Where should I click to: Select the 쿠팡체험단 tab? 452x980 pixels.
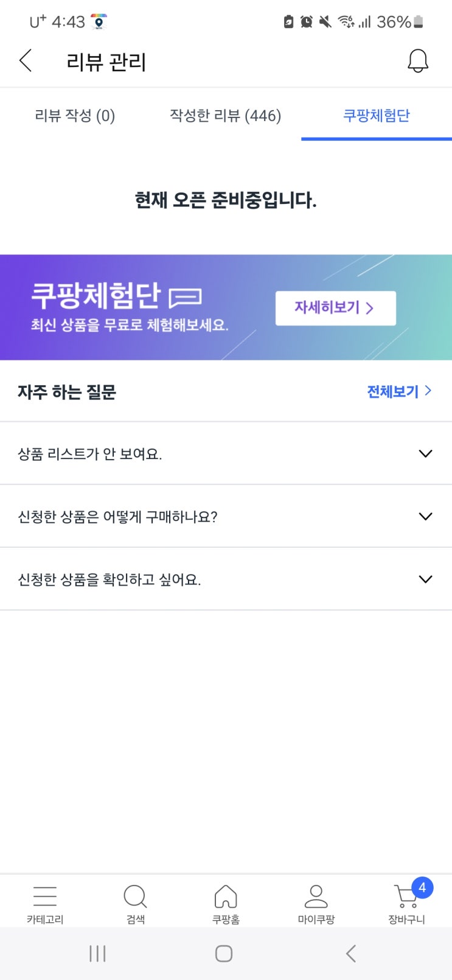[377, 116]
